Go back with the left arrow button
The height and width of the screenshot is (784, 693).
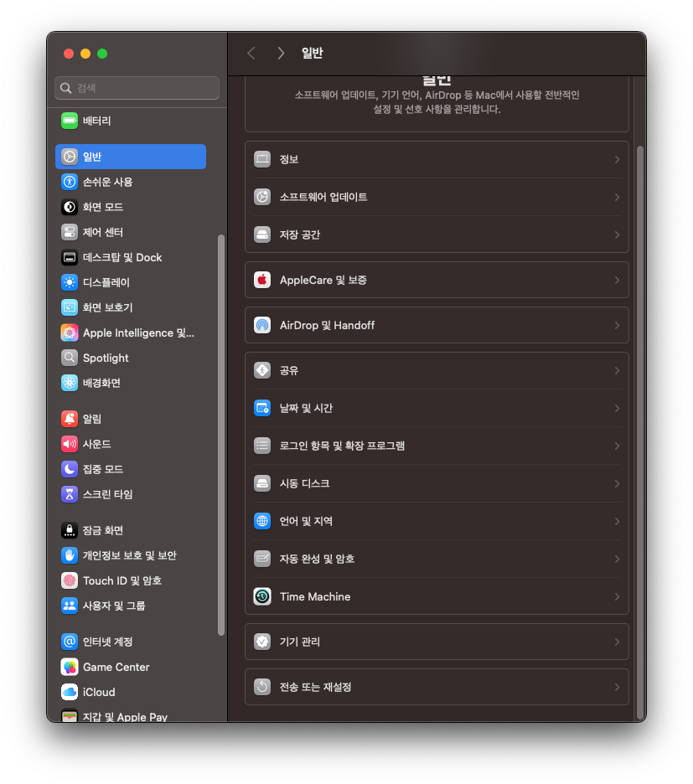[251, 53]
